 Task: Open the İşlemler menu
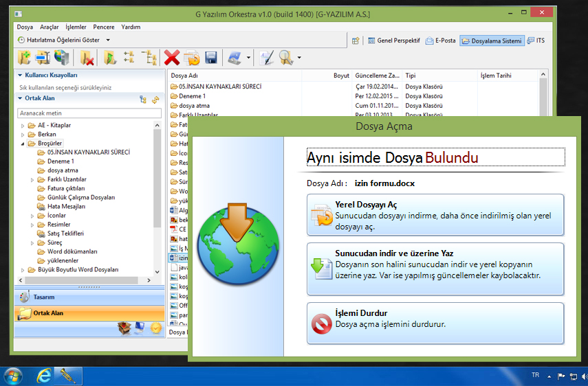pos(75,27)
